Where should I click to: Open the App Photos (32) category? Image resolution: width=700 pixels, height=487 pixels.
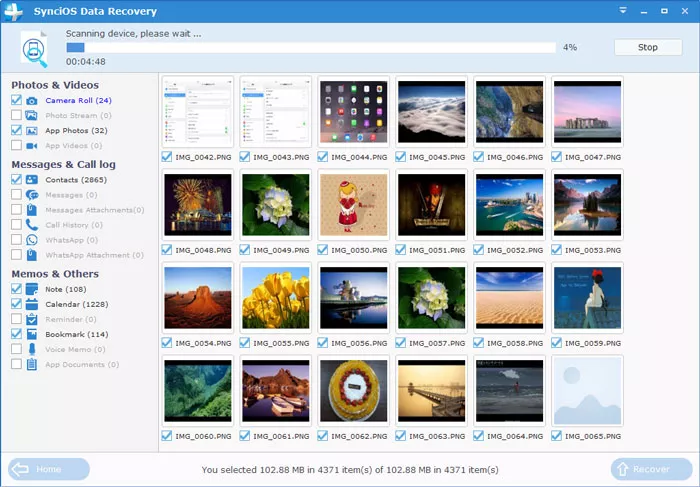tap(76, 130)
